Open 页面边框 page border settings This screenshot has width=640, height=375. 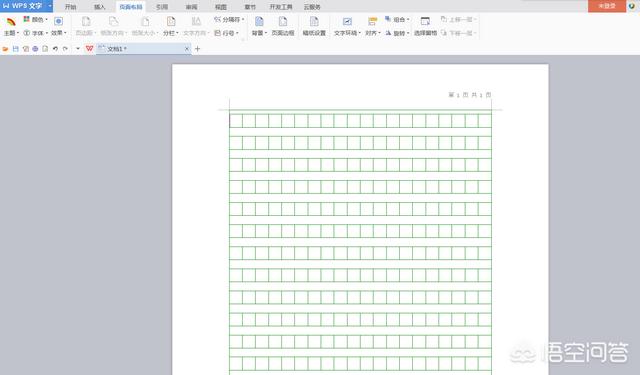pyautogui.click(x=283, y=26)
